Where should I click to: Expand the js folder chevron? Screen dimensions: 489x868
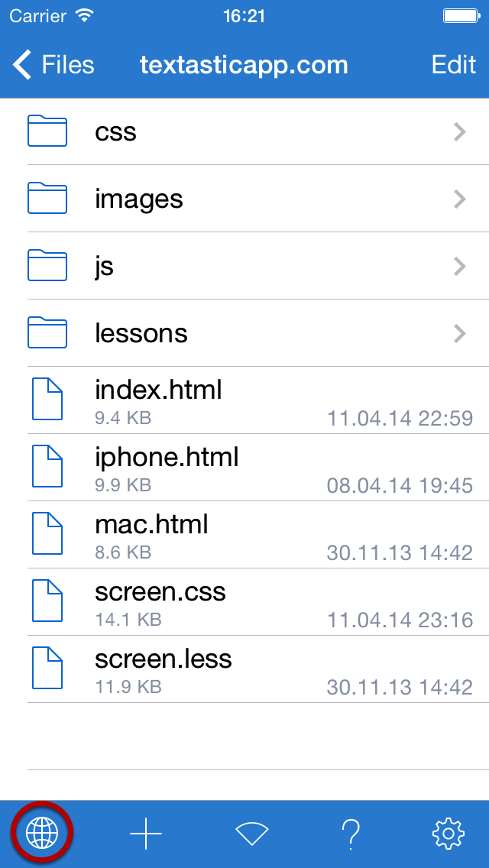pyautogui.click(x=460, y=266)
